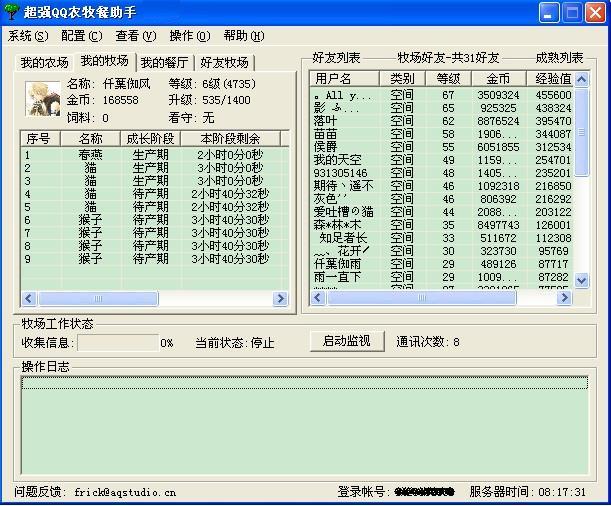Screen dimensions: 611x506
Task: Click the animal list horizontal scrollbar thumb
Action: click(x=98, y=299)
